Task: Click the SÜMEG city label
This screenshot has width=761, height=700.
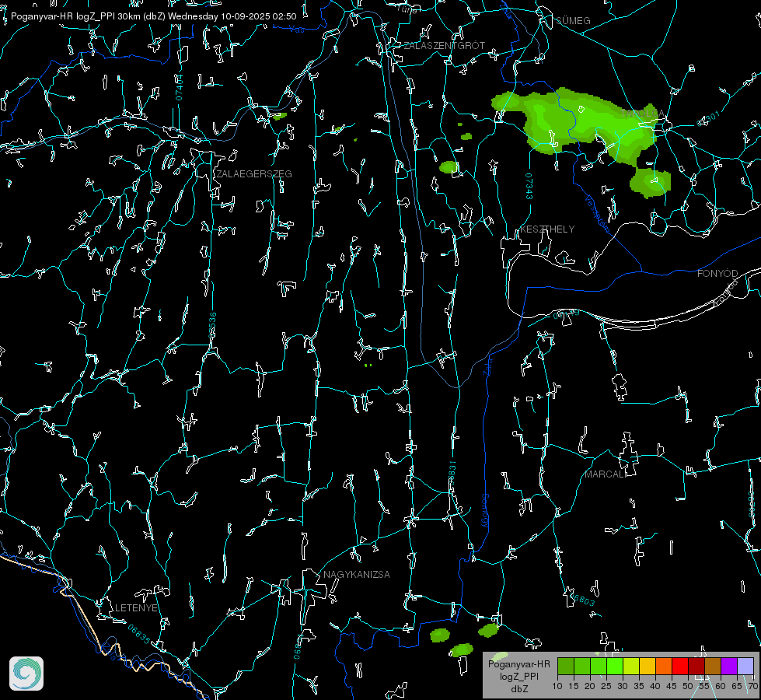Action: 573,20
